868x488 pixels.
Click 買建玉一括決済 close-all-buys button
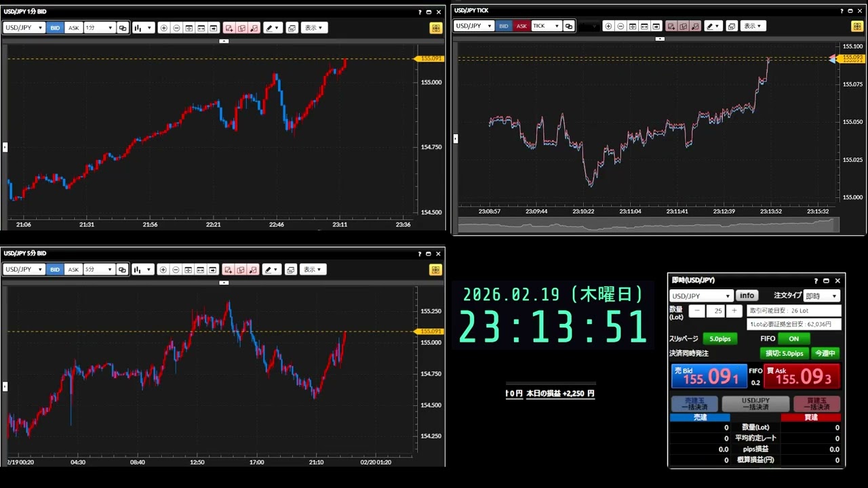[x=816, y=404]
